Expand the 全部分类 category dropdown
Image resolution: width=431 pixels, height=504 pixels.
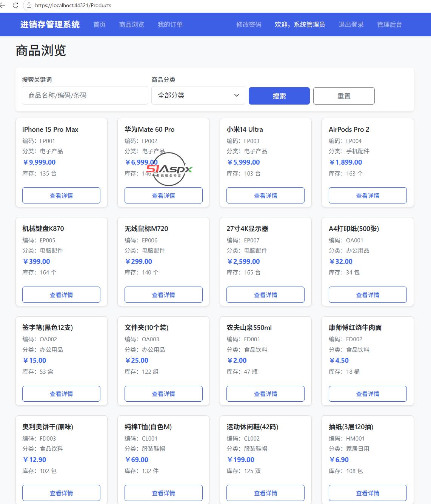click(198, 96)
